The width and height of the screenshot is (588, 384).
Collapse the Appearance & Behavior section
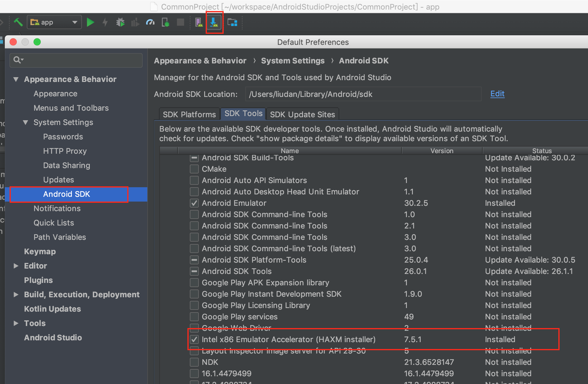[x=16, y=79]
